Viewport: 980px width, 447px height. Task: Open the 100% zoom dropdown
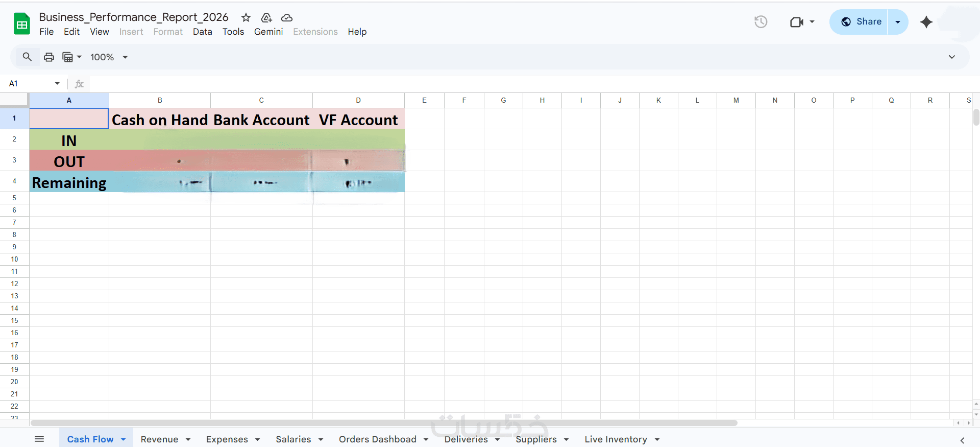point(109,57)
